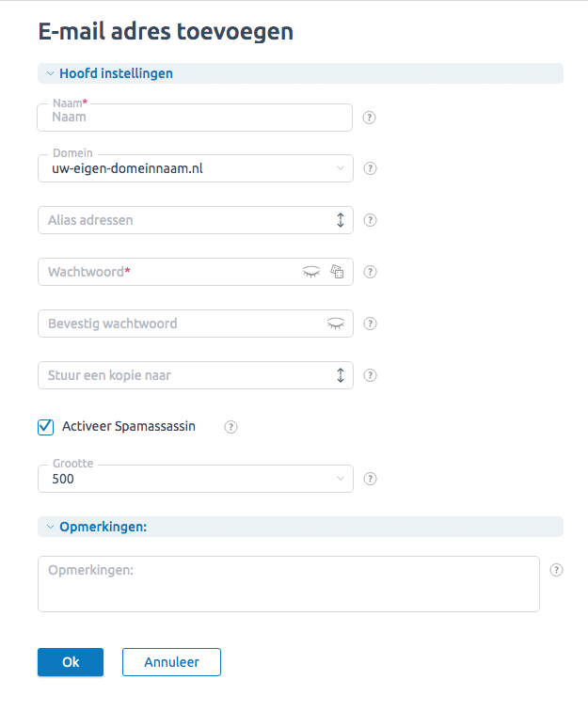Open the Grootte dropdown set to 500
This screenshot has width=588, height=711.
click(196, 479)
